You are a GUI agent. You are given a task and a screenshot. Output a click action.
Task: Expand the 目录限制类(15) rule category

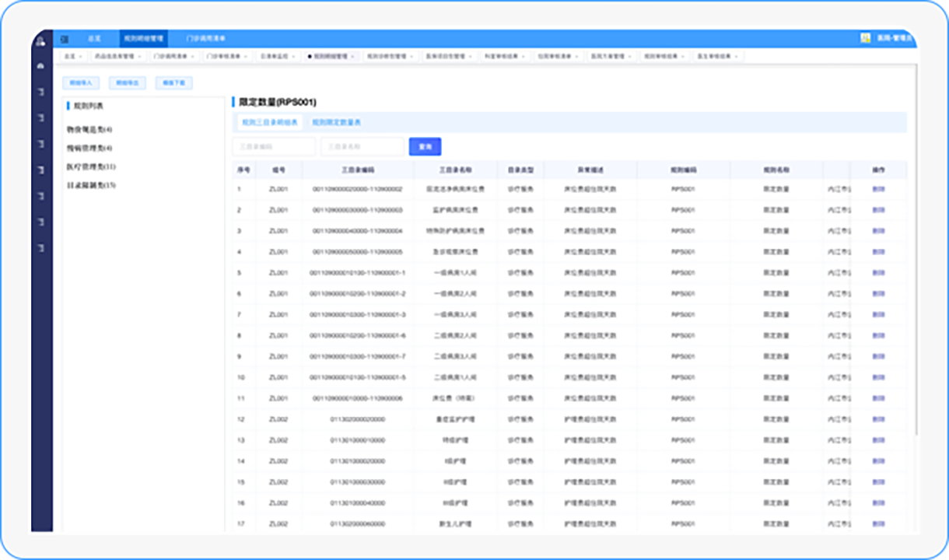(91, 185)
